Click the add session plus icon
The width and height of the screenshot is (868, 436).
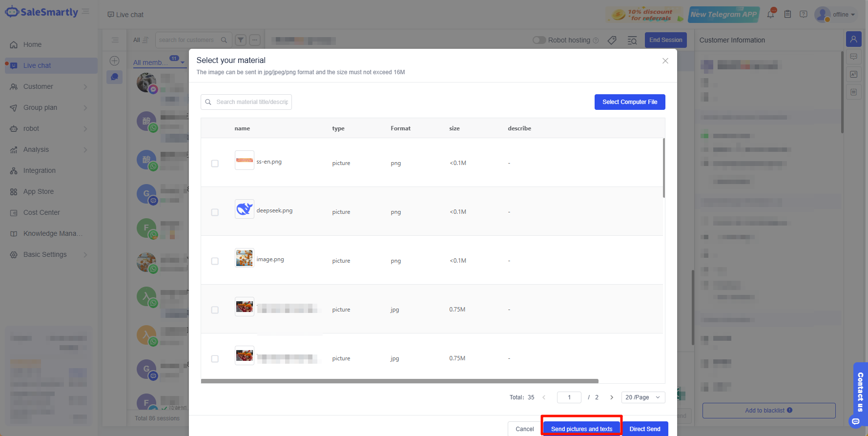pos(114,61)
